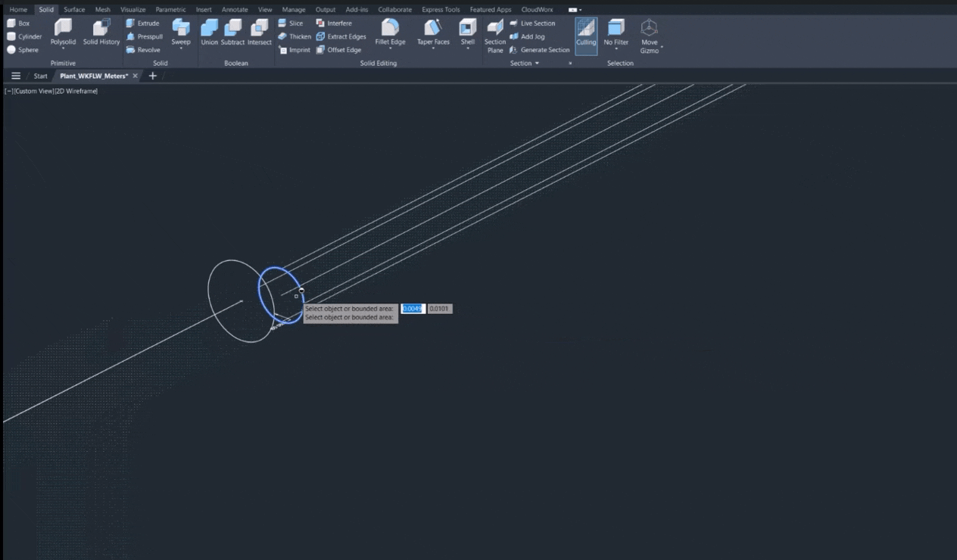The width and height of the screenshot is (957, 560).
Task: Activate the Presspull tool
Action: click(144, 36)
